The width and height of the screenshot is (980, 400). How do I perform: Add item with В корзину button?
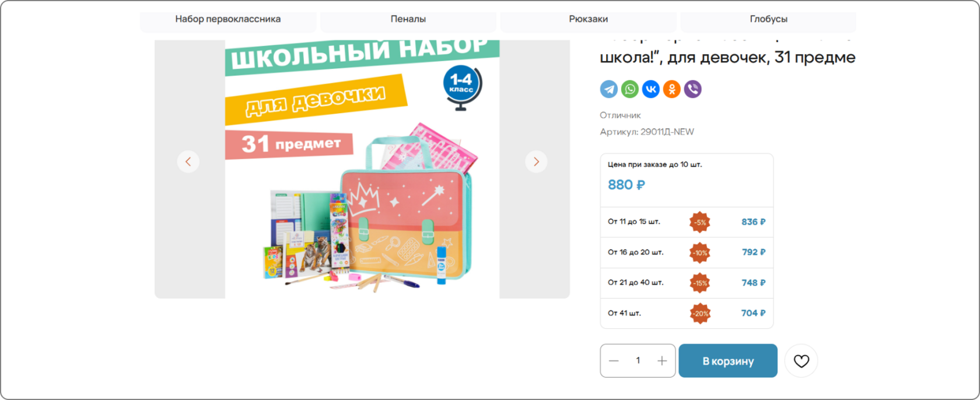point(728,361)
